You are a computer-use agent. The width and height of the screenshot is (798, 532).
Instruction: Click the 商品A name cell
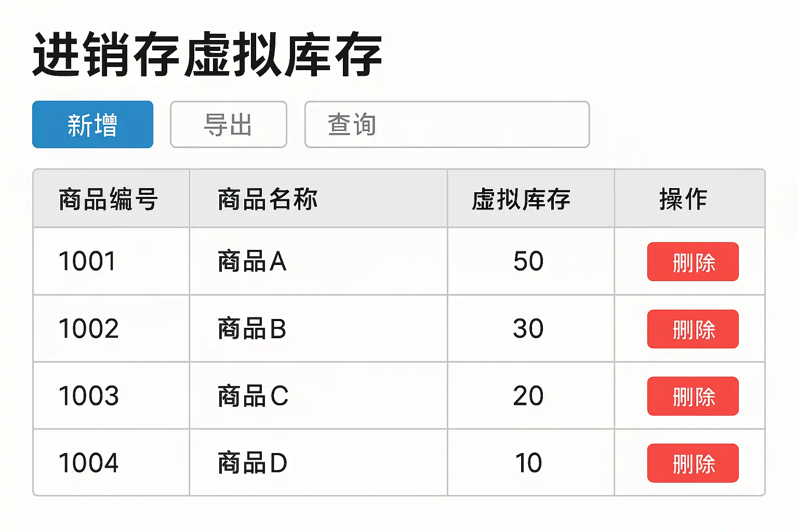(x=252, y=261)
